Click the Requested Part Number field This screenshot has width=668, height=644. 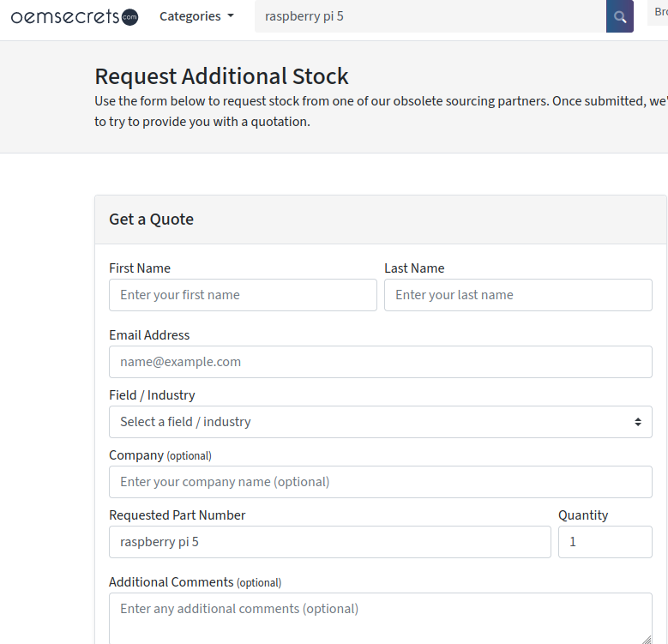coord(330,542)
